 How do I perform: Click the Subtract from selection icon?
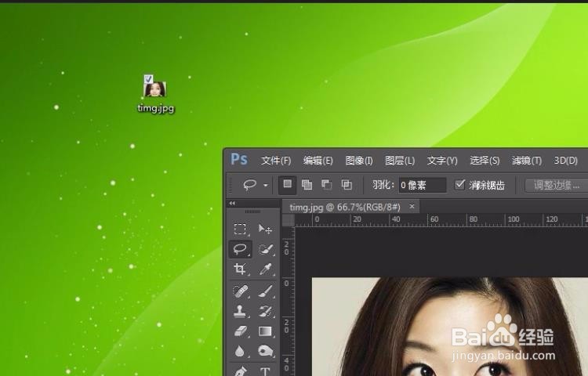click(327, 185)
